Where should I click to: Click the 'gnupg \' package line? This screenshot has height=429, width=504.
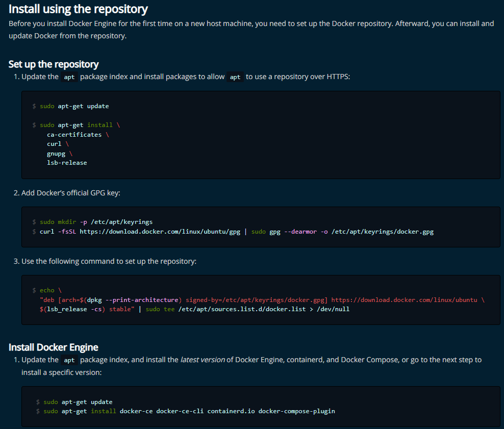60,154
